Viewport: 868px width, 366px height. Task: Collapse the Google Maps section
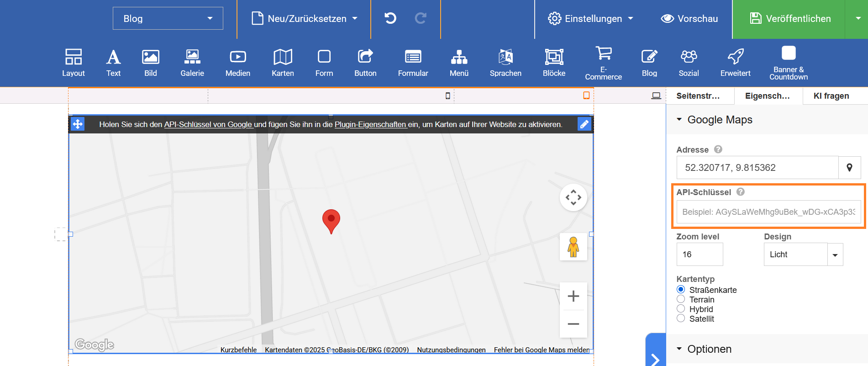pos(679,120)
